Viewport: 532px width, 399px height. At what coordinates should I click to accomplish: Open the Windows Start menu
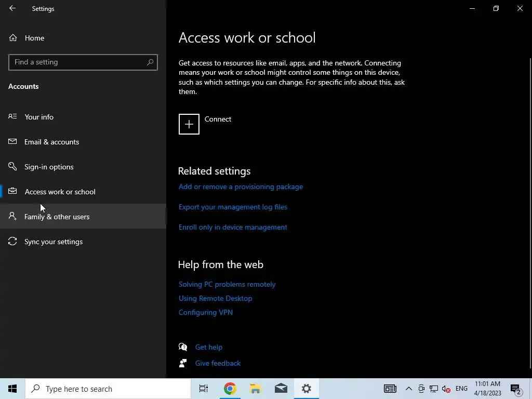[12, 389]
